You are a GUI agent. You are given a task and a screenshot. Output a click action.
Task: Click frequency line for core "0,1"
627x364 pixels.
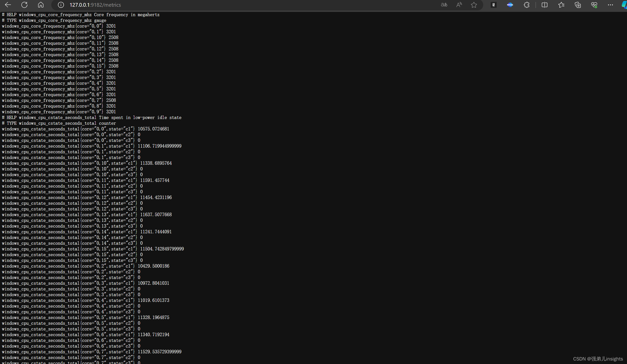(x=59, y=32)
